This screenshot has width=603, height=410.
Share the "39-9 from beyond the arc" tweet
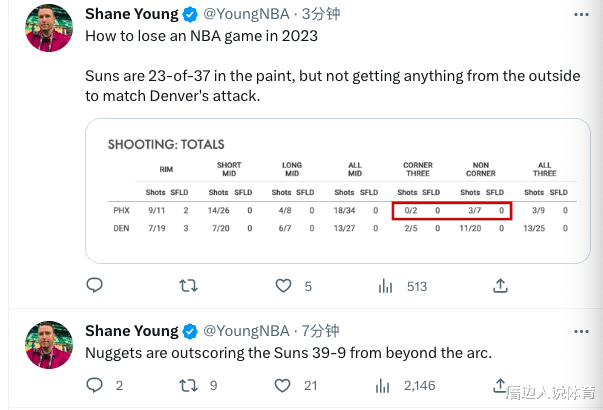500,385
